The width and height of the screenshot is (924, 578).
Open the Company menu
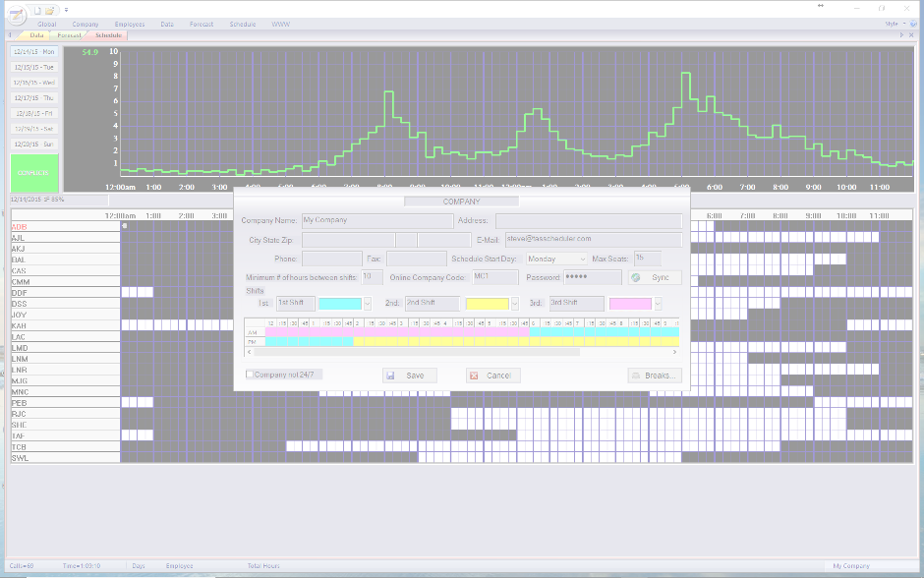[x=86, y=25]
